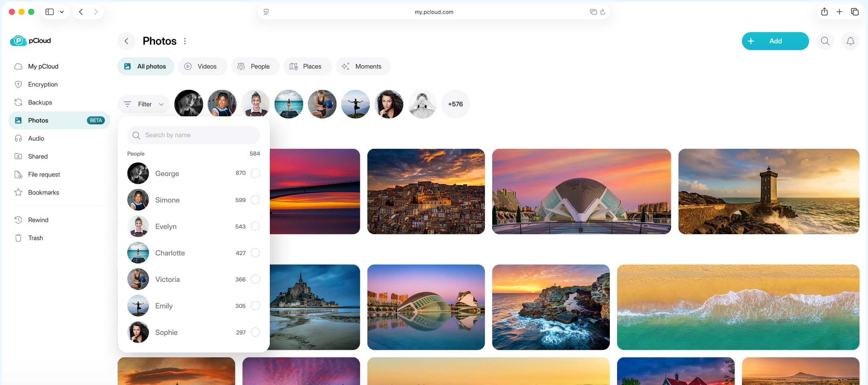Go back with the arrow beside Photos title
Image resolution: width=868 pixels, height=385 pixels.
click(x=126, y=41)
